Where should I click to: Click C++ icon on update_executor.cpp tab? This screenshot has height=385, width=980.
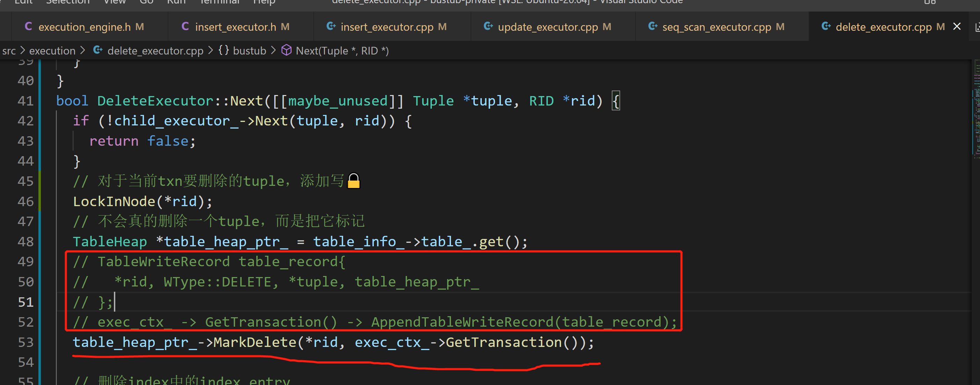click(488, 27)
